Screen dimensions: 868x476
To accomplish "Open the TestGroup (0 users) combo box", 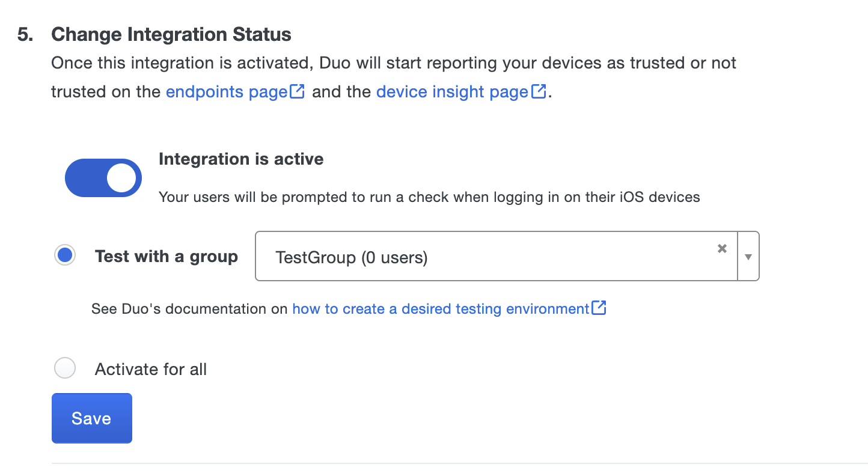I will pos(481,257).
